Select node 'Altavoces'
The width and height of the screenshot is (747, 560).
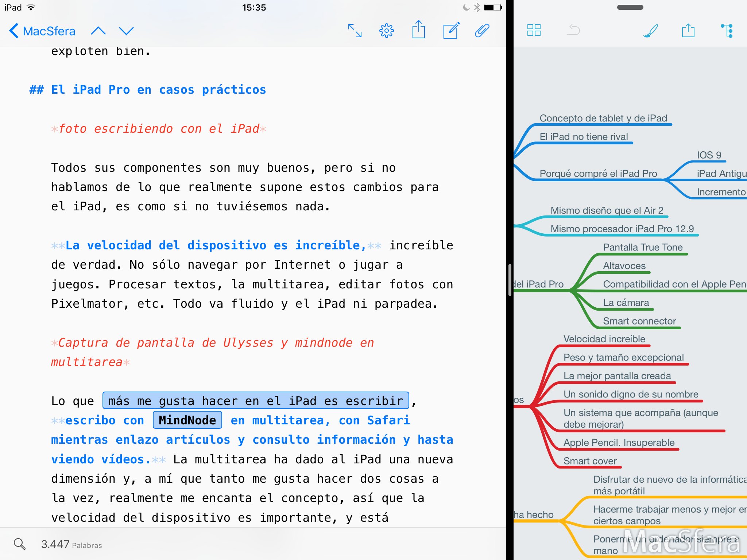[624, 266]
